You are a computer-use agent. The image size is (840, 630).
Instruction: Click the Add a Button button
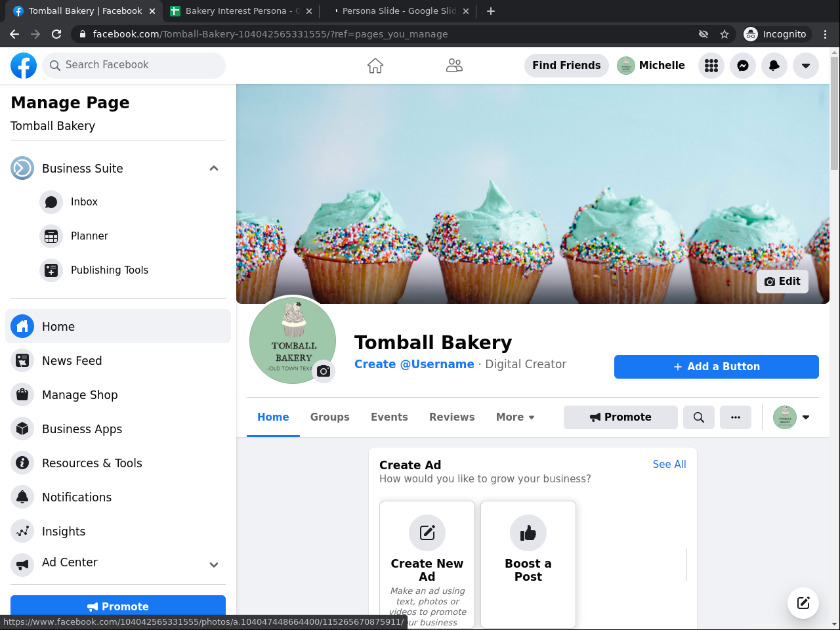tap(717, 367)
